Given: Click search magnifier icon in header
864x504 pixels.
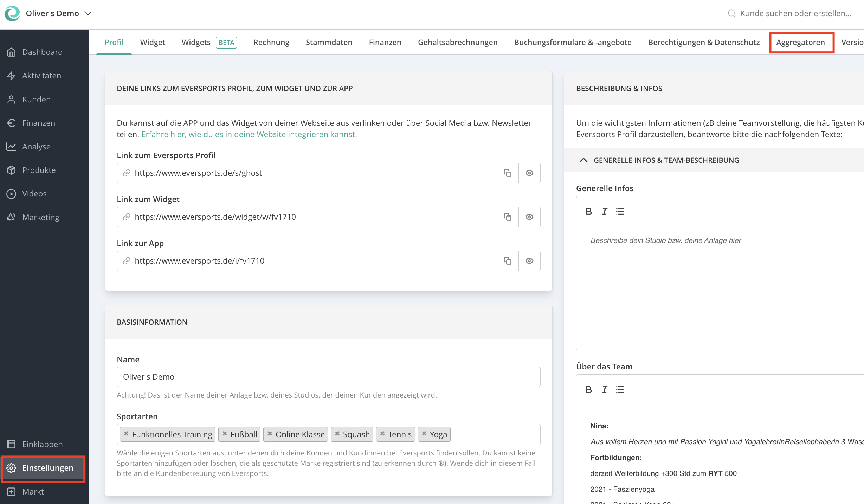Looking at the screenshot, I should [731, 13].
